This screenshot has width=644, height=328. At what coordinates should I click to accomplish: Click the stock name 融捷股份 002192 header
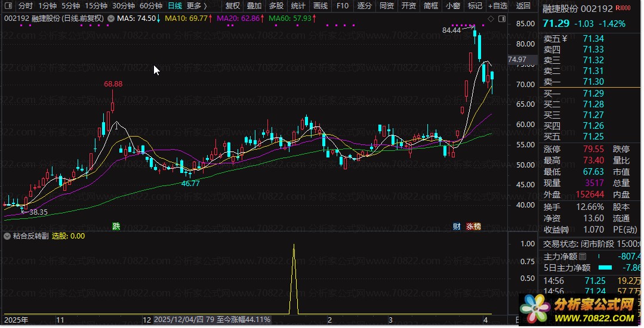(578, 8)
